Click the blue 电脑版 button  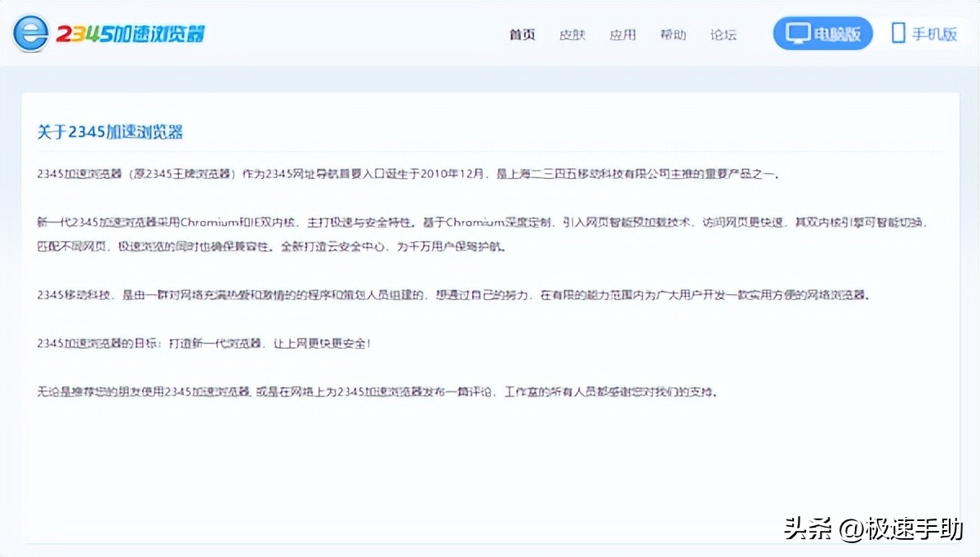click(823, 33)
